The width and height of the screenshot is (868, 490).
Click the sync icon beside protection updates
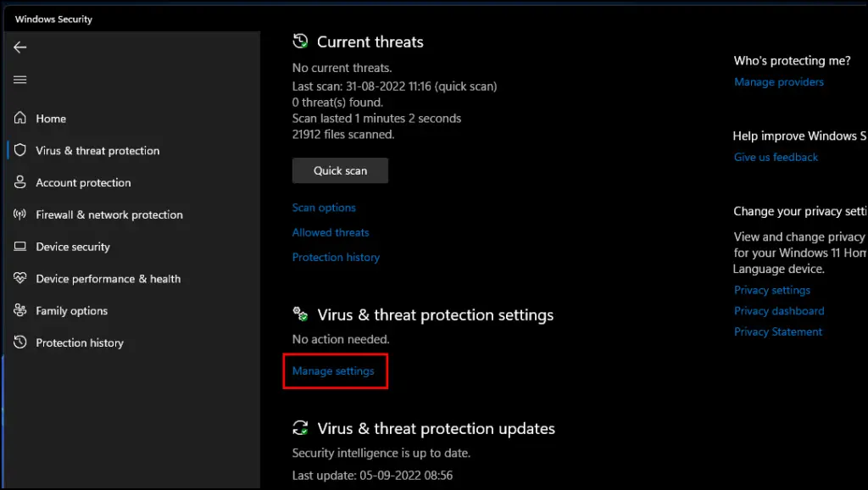[x=300, y=427]
